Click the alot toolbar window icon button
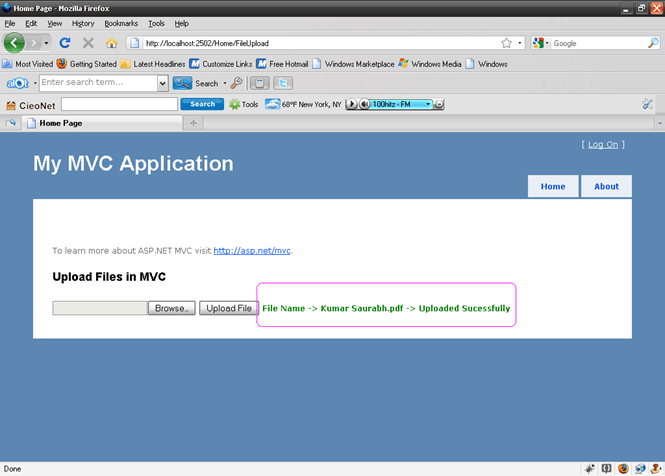The width and height of the screenshot is (665, 476). pyautogui.click(x=260, y=83)
